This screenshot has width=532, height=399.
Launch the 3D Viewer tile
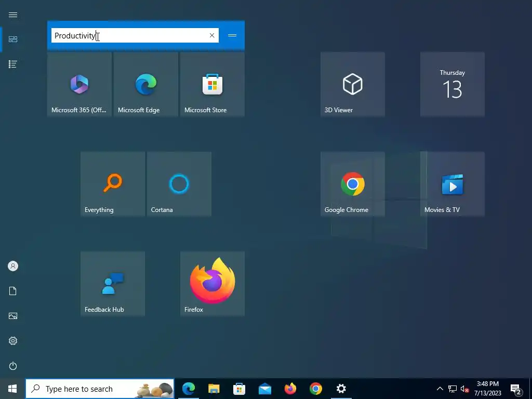[353, 84]
